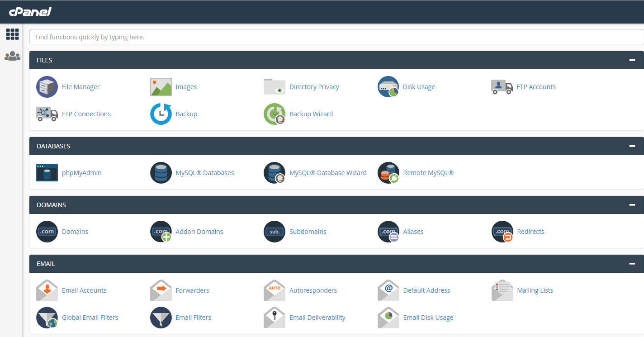Open the MySQL Database Wizard icon
Viewport: 644px width, 337px height.
coord(275,173)
